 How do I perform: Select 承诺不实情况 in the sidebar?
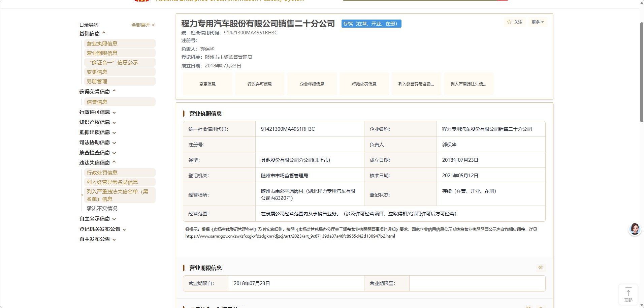click(x=102, y=209)
